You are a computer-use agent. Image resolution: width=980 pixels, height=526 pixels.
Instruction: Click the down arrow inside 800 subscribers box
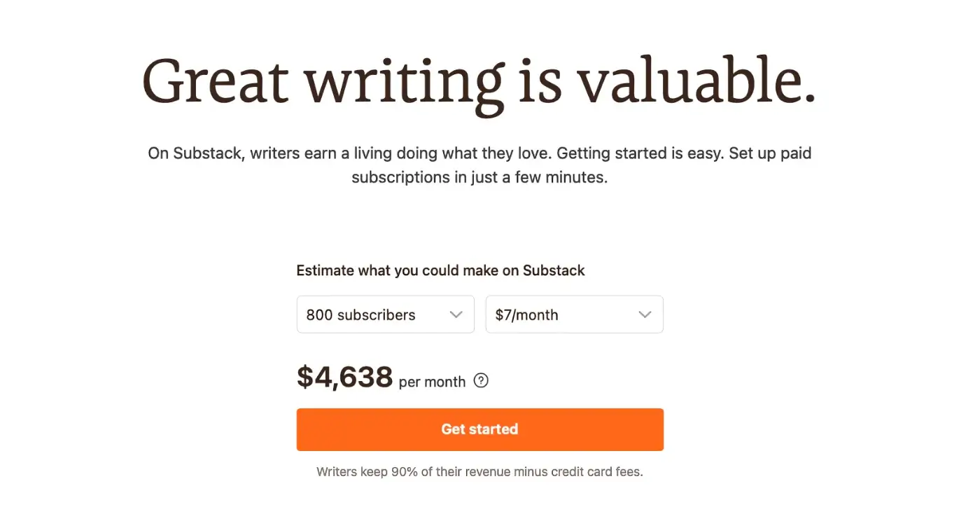458,314
